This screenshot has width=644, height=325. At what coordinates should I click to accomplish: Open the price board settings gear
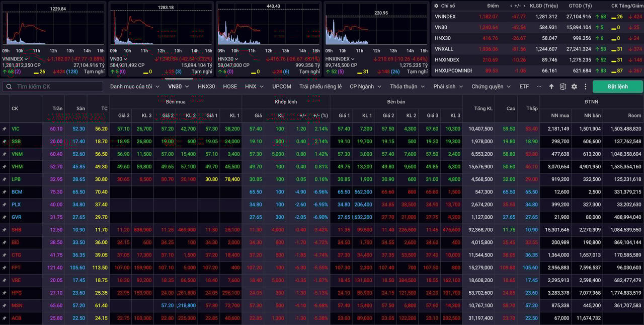pyautogui.click(x=574, y=87)
